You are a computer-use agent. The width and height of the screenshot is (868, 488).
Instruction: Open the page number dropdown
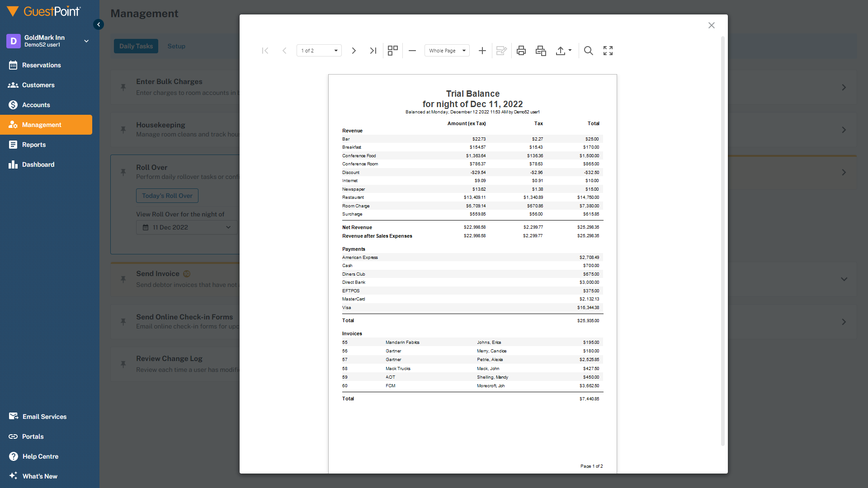click(x=319, y=51)
